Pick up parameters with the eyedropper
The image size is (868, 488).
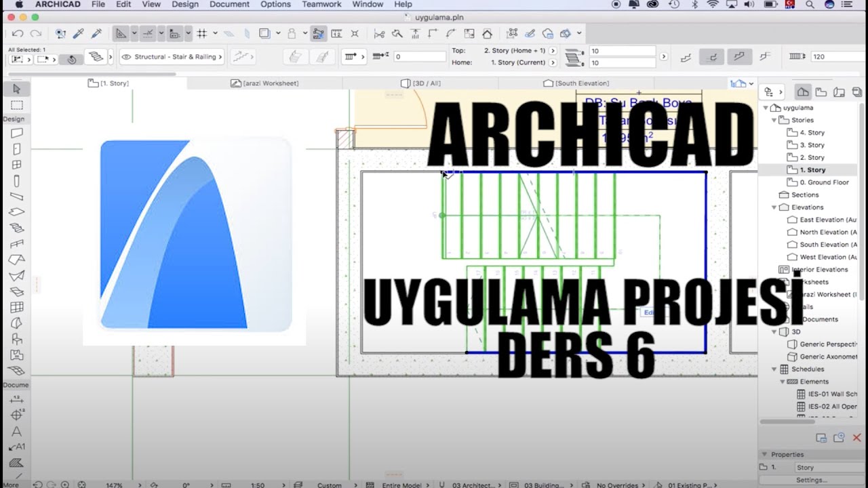point(79,33)
